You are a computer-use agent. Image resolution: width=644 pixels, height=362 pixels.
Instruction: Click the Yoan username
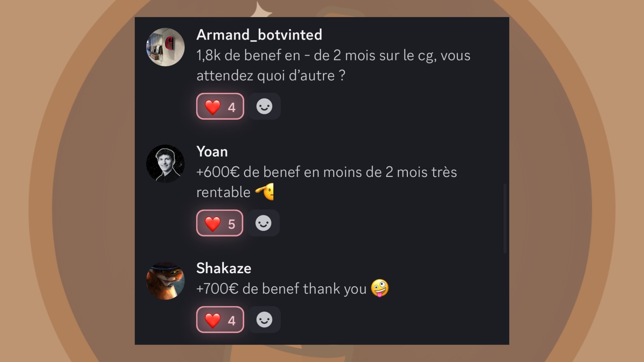(x=212, y=152)
